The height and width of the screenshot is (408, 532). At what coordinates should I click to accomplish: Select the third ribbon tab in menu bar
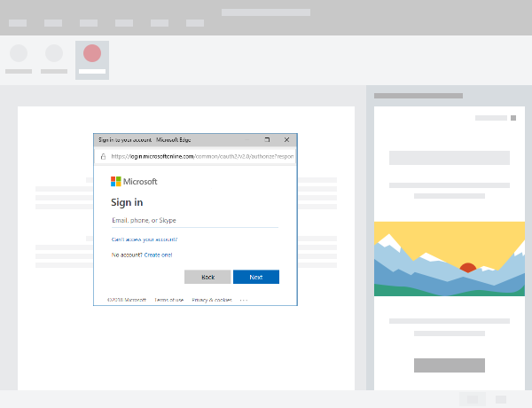click(89, 22)
